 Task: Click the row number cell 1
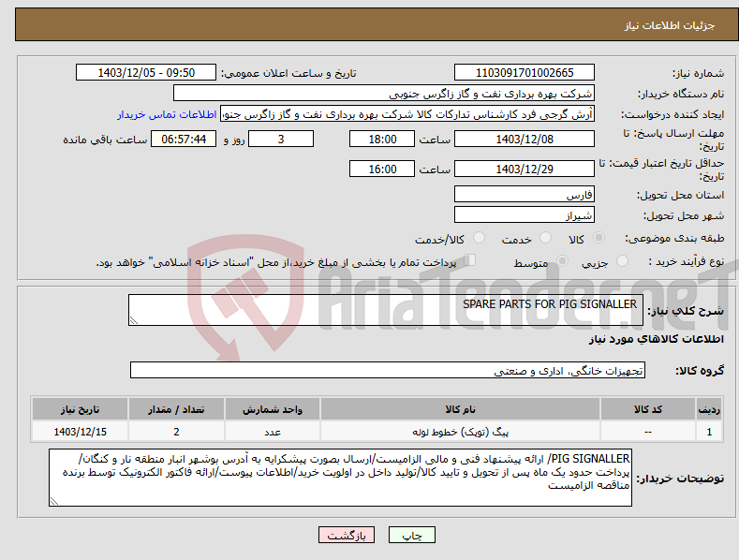709,432
